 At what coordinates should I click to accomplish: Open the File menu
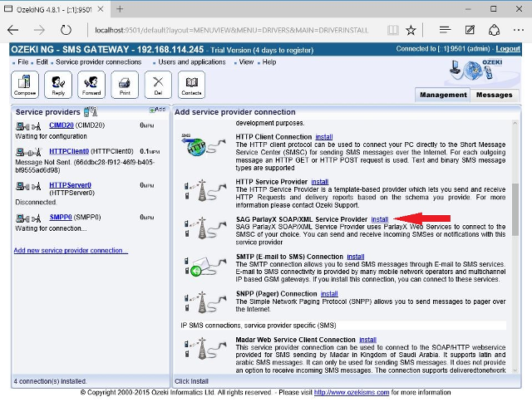22,62
